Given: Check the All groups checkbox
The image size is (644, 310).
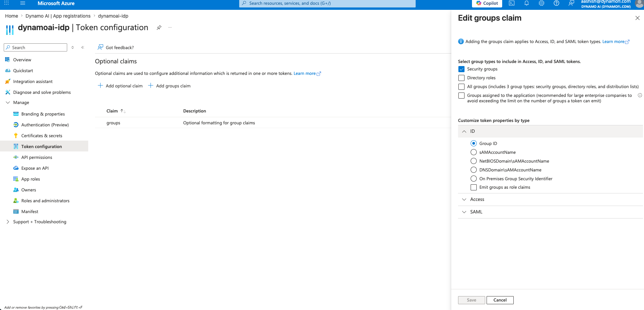Looking at the screenshot, I should pyautogui.click(x=461, y=87).
